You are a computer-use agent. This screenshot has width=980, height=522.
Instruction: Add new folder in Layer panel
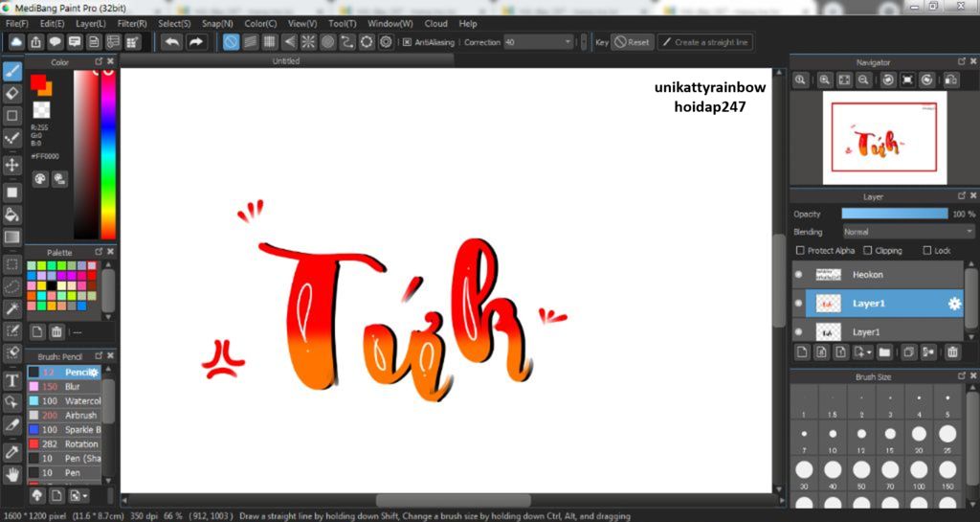tap(884, 352)
